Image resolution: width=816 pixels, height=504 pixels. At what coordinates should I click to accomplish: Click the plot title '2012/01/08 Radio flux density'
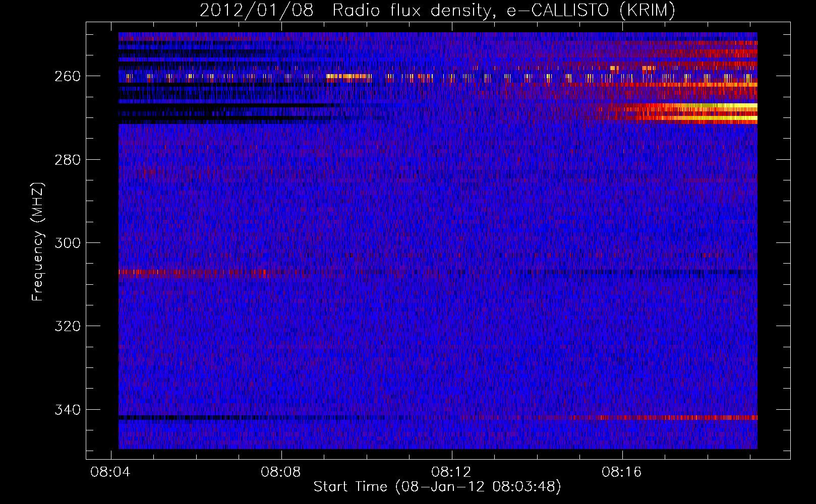[344, 10]
